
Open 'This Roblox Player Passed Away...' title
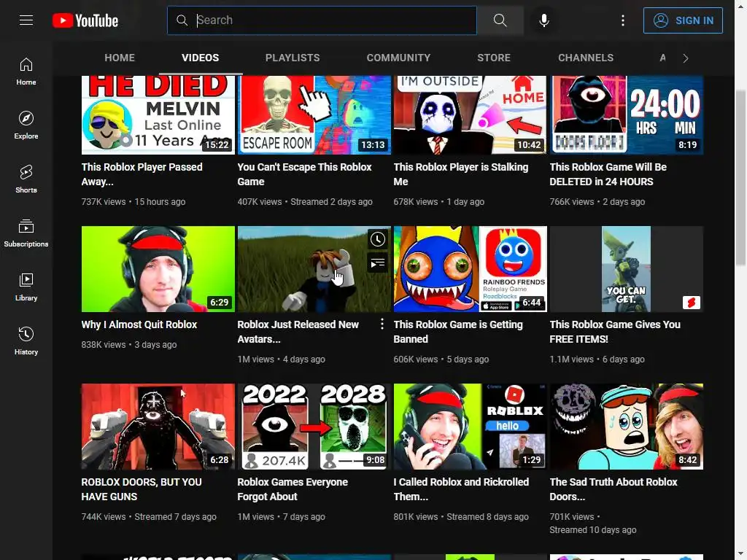[x=142, y=174]
